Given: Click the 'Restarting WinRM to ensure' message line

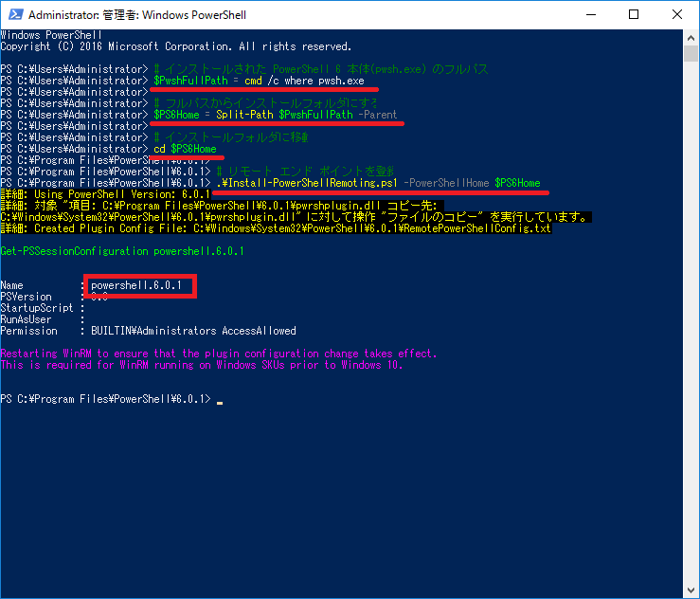Looking at the screenshot, I should pos(219,354).
